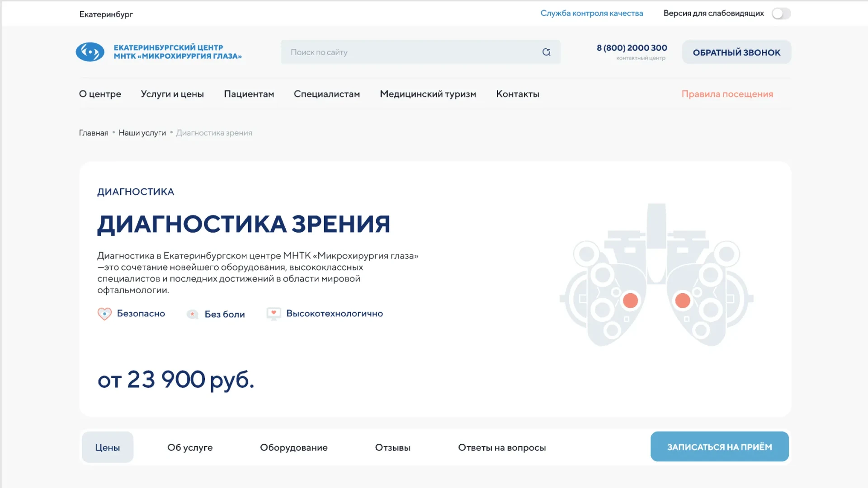Click the price от 23 900 руб.
The image size is (868, 488).
[x=176, y=380]
